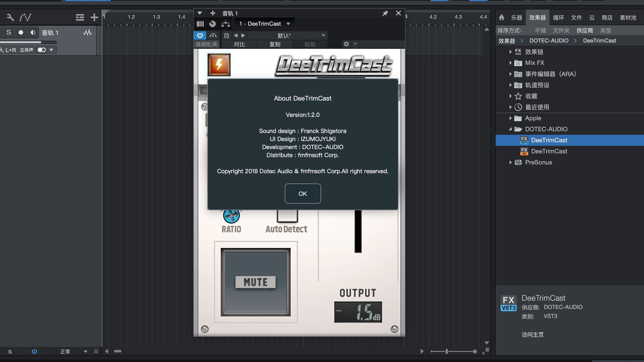Switch to 云 cloud tab
Screen dimensions: 644x362
click(592, 17)
